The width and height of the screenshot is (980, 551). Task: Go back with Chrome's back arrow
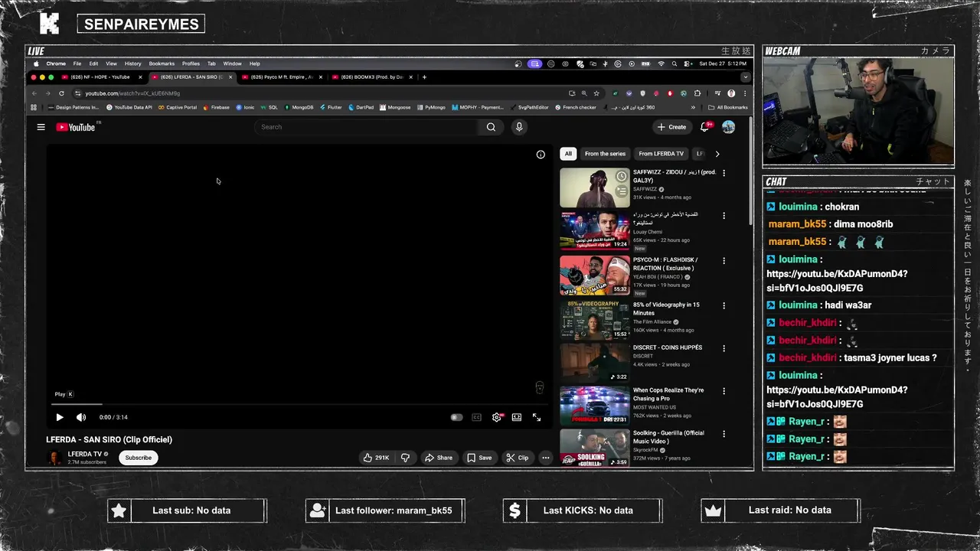click(34, 93)
